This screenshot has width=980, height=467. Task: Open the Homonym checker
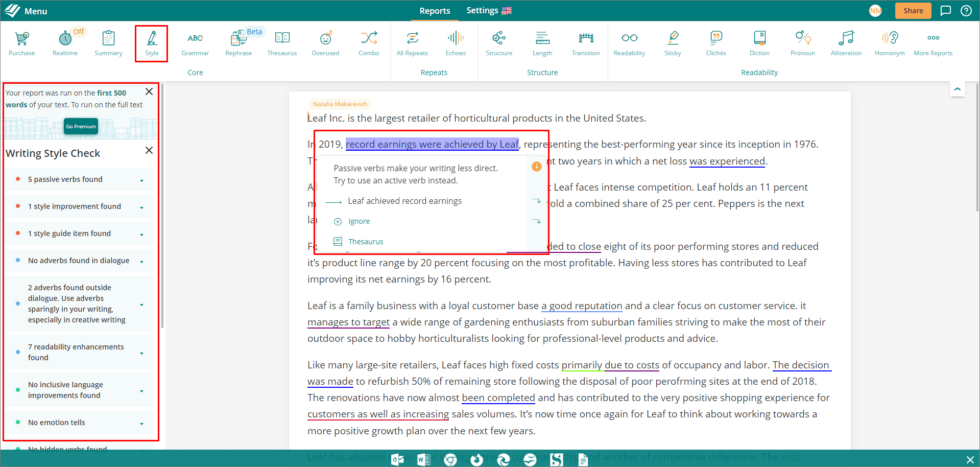pos(889,43)
